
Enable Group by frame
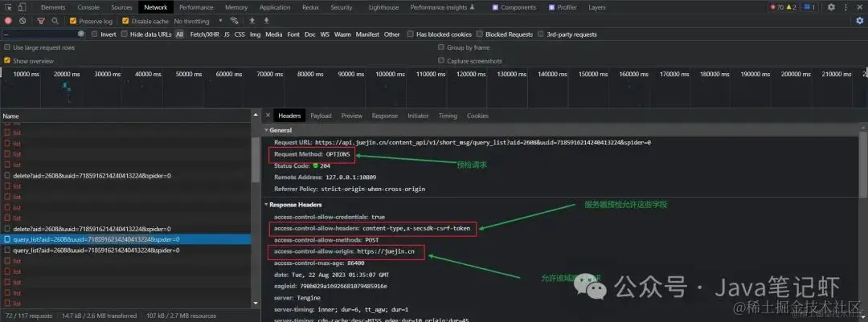[x=441, y=47]
